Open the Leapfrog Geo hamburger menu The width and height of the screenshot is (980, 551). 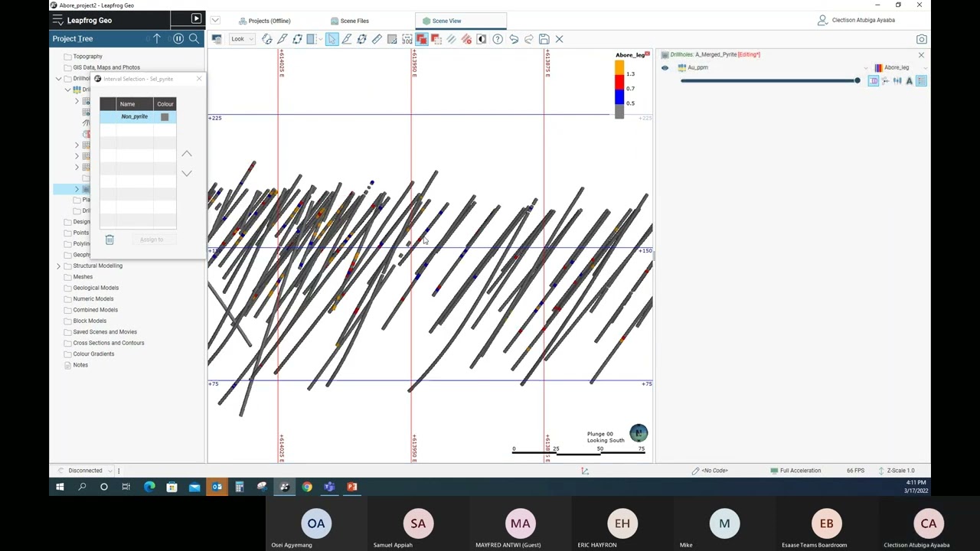click(57, 20)
